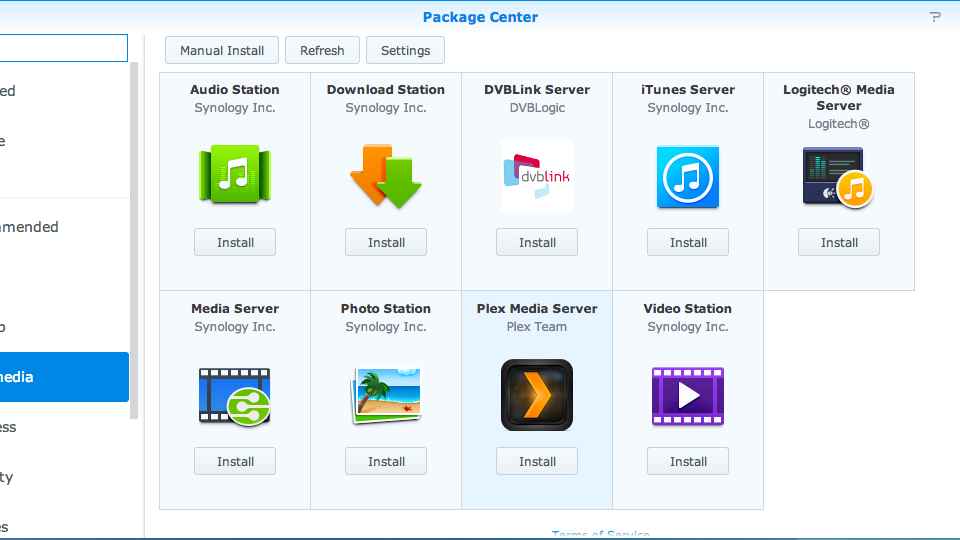Install Media Server package
The height and width of the screenshot is (540, 960).
pos(235,462)
